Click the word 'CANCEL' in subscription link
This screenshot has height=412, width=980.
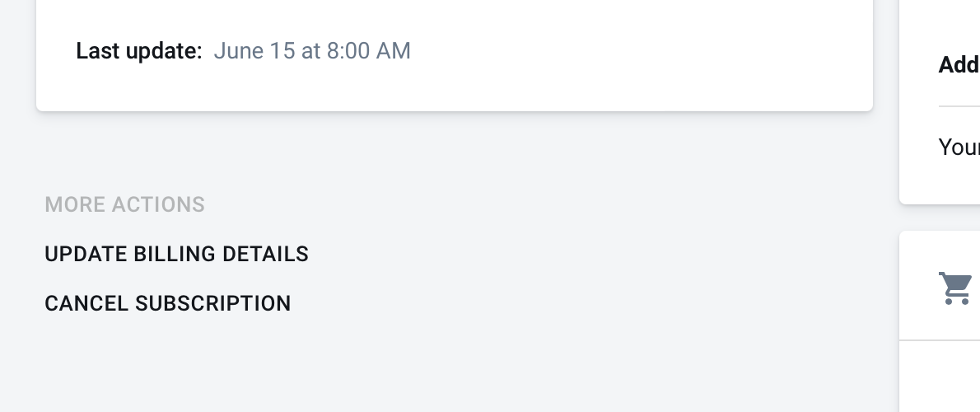pyautogui.click(x=86, y=303)
